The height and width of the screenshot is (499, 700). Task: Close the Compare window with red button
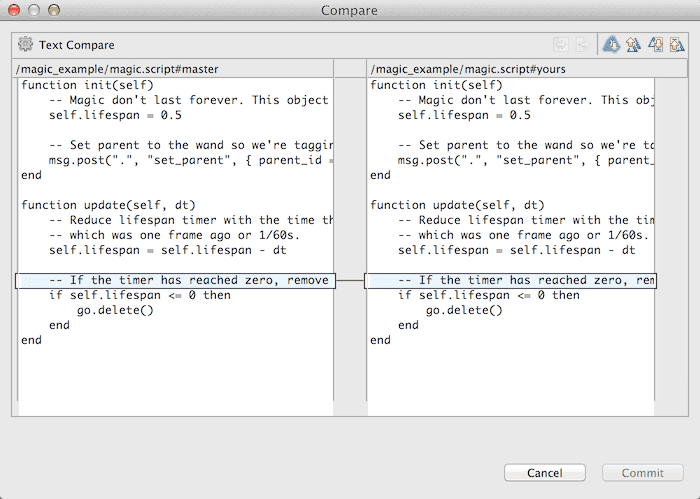pos(14,10)
